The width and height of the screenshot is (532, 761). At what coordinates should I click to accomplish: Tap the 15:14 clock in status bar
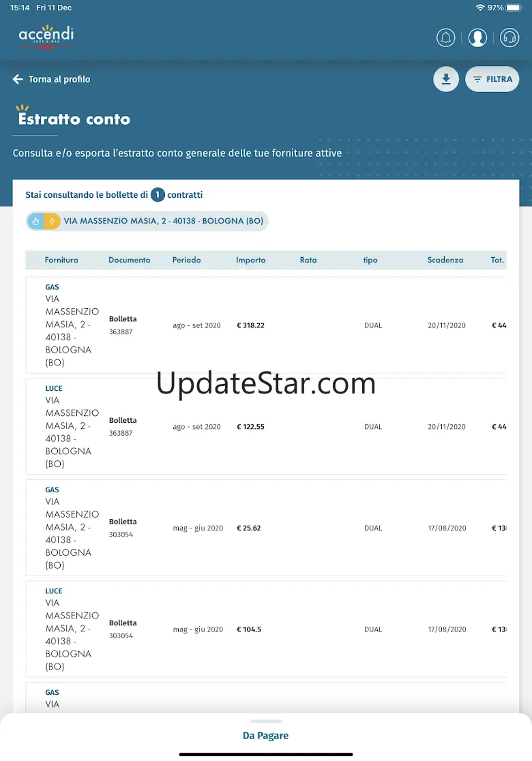pos(20,8)
